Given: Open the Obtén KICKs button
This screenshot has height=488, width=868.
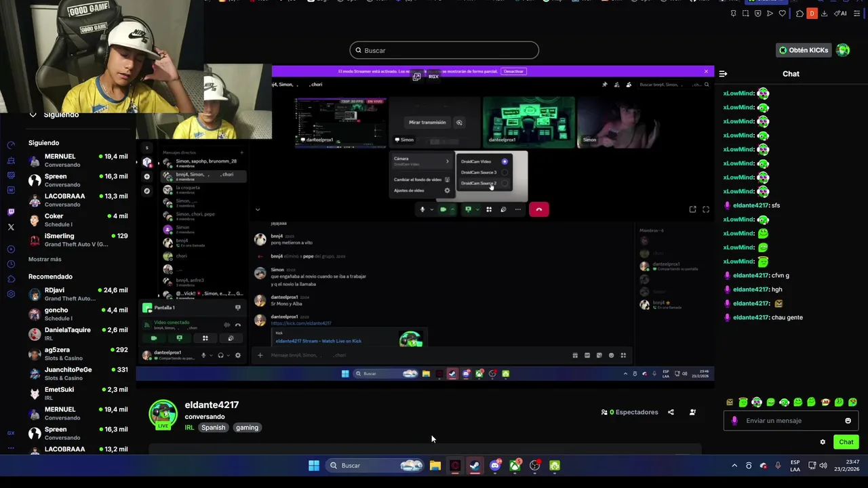Looking at the screenshot, I should pyautogui.click(x=804, y=50).
